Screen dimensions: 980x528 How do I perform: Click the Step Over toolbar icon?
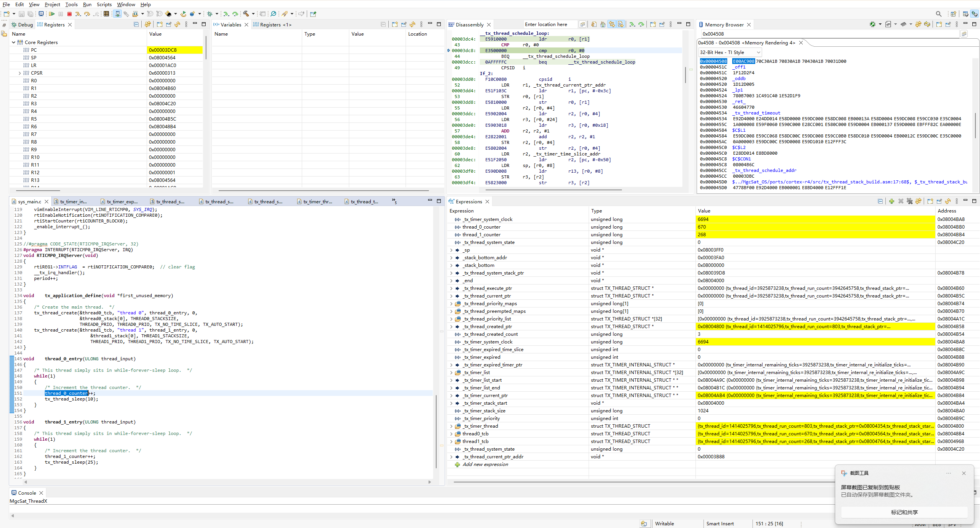point(87,14)
